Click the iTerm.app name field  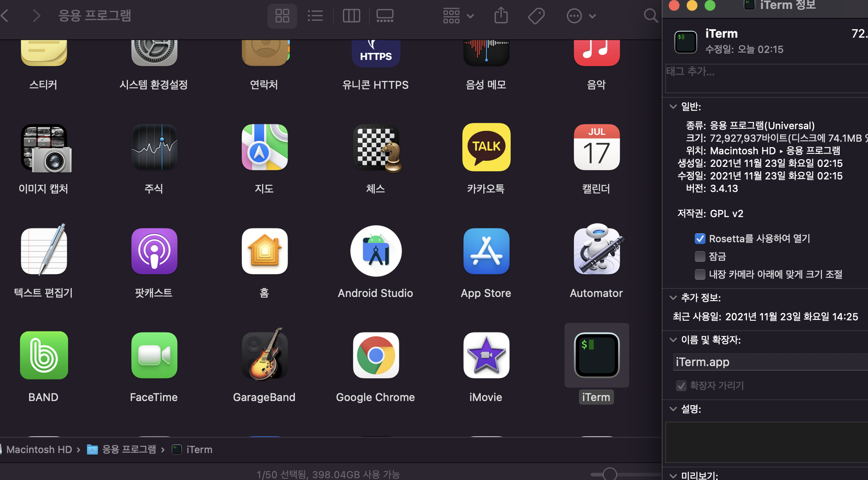[771, 362]
